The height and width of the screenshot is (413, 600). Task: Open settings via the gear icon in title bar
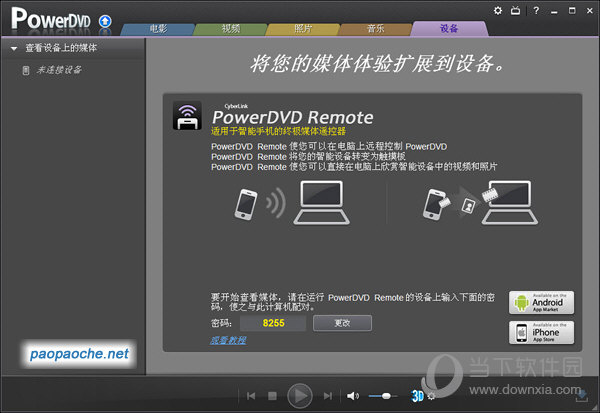(497, 11)
